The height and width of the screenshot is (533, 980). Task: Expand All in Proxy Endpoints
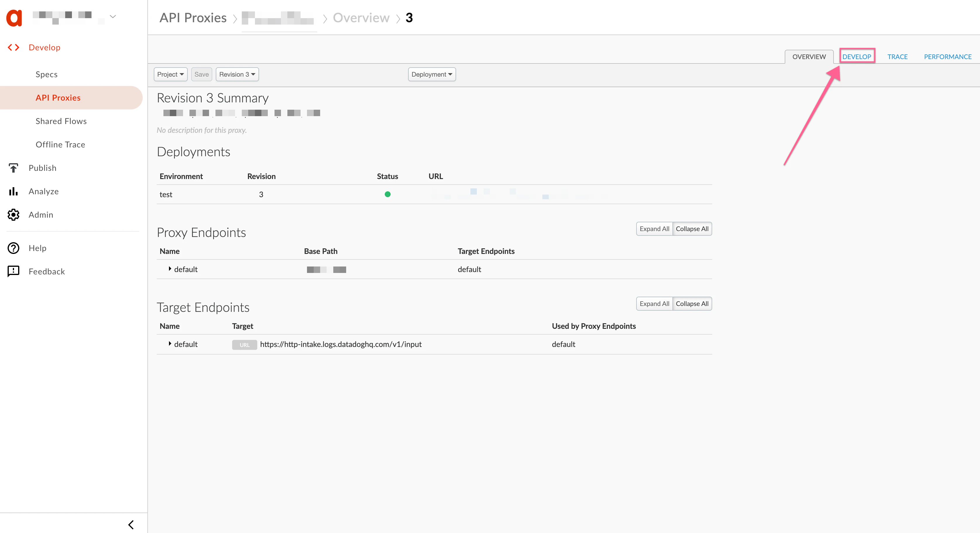(654, 229)
